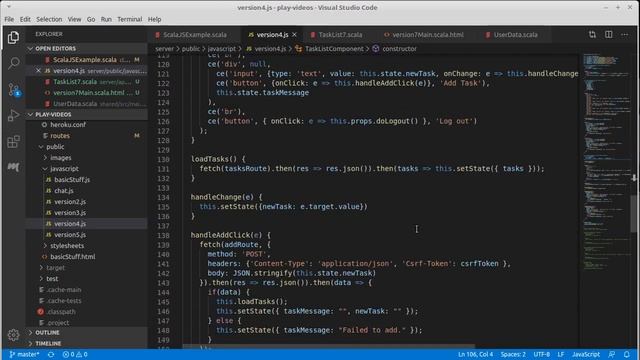Click the TaskListComponent breadcrumb
The width and height of the screenshot is (640, 360).
click(x=334, y=49)
